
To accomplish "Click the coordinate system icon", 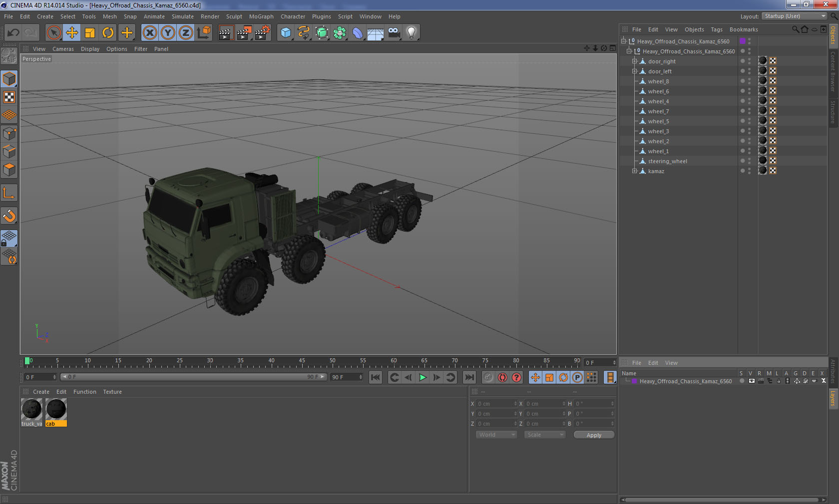I will (x=204, y=33).
